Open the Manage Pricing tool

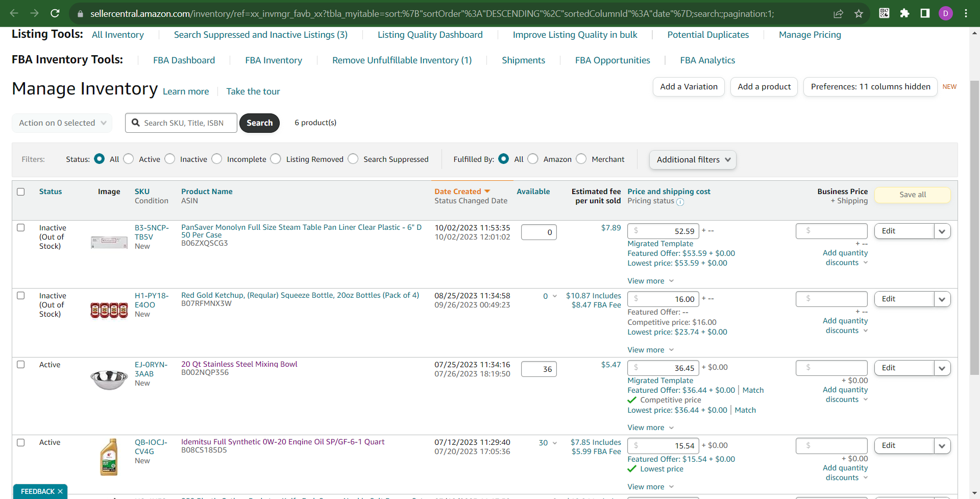coord(810,35)
